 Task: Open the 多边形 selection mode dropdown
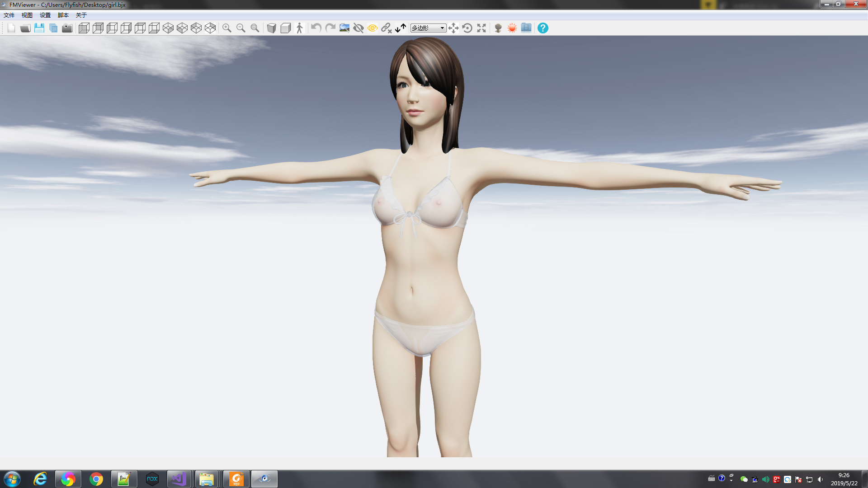[428, 28]
